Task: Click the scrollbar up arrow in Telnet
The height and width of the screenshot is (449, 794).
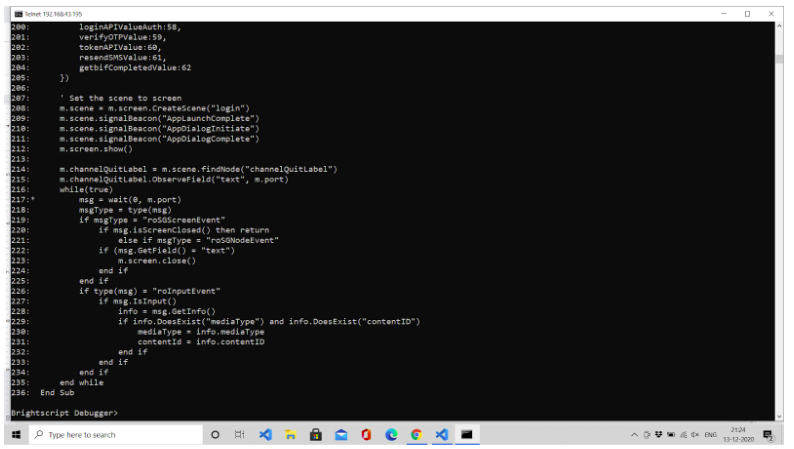Action: (x=779, y=26)
